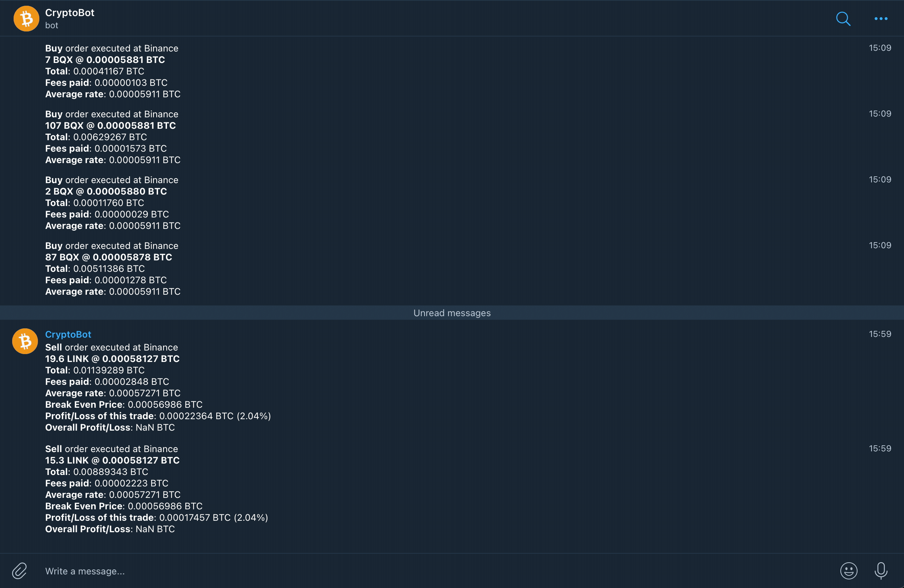Click "Total: 0.00629267 BTC"
This screenshot has width=904, height=588.
96,137
